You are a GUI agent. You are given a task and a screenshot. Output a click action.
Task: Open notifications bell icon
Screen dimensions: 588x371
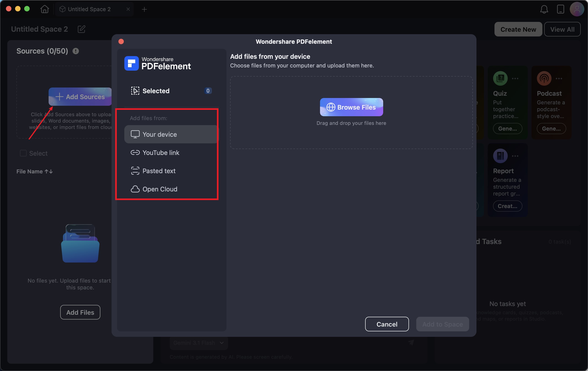click(x=544, y=9)
